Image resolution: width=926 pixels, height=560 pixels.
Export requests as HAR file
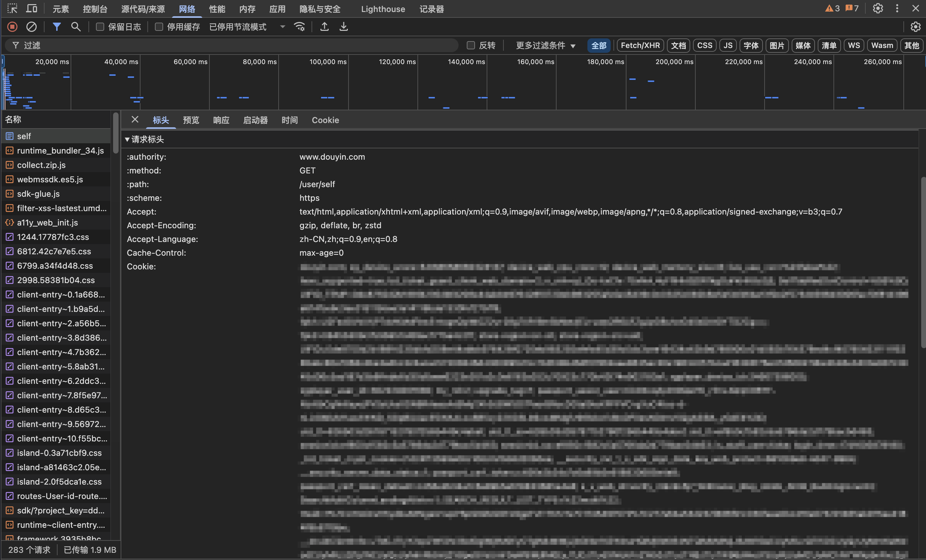tap(343, 27)
